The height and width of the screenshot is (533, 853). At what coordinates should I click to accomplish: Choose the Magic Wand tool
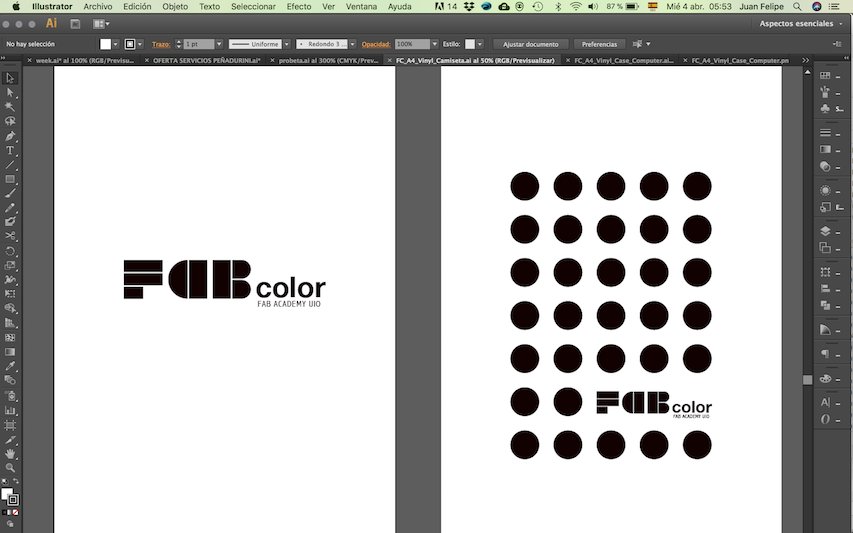pyautogui.click(x=10, y=107)
